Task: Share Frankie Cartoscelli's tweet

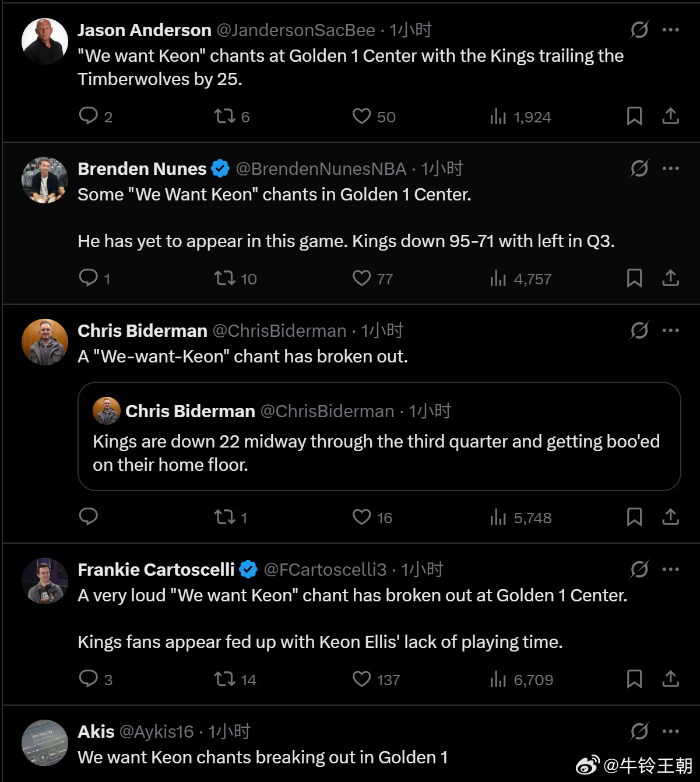Action: coord(670,679)
